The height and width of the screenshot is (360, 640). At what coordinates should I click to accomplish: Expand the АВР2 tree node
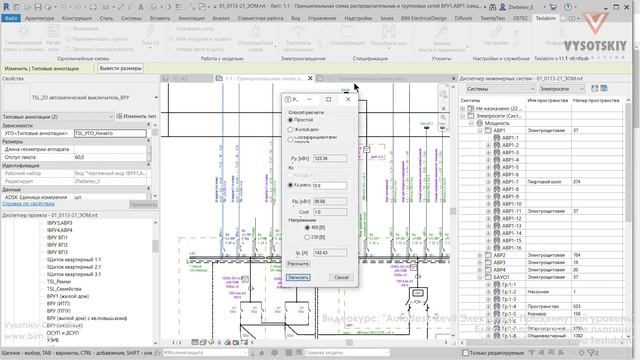(480, 255)
